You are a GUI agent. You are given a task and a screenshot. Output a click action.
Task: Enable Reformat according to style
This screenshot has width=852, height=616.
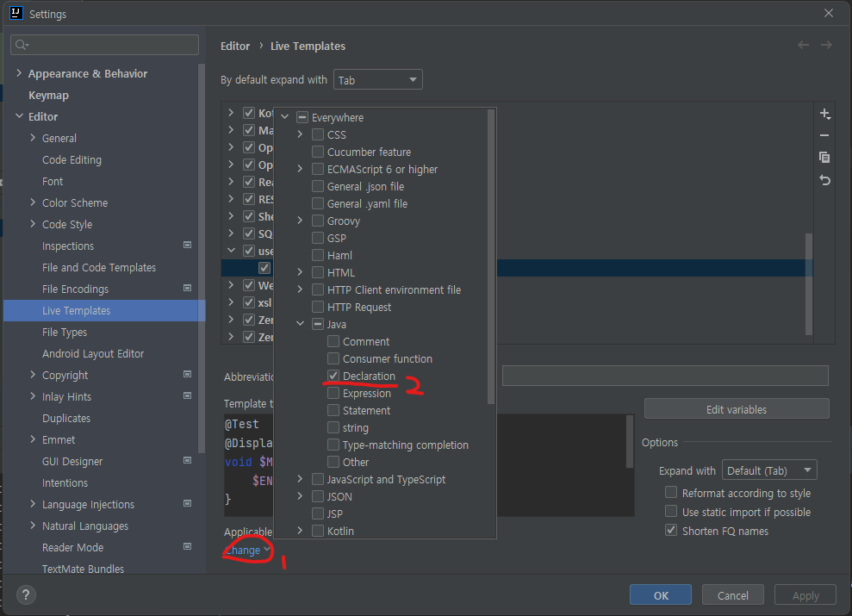(x=672, y=493)
